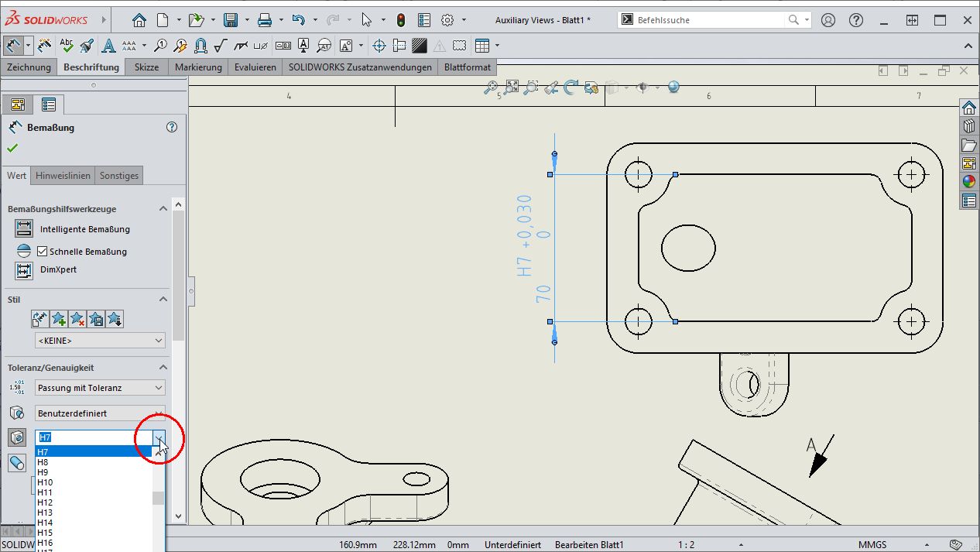Insert a Center Mark

click(x=379, y=46)
